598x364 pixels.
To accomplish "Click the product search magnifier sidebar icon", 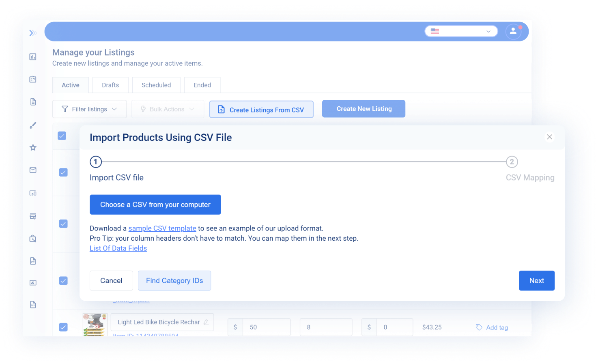I will 33,239.
